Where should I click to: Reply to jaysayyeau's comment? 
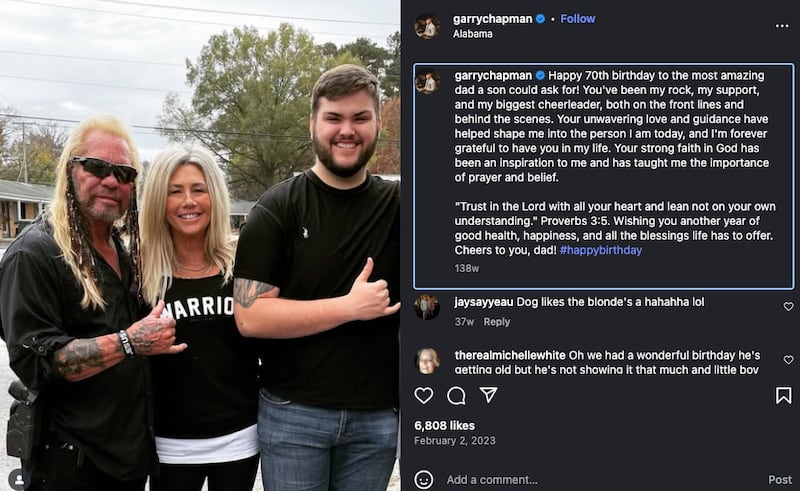[x=496, y=322]
